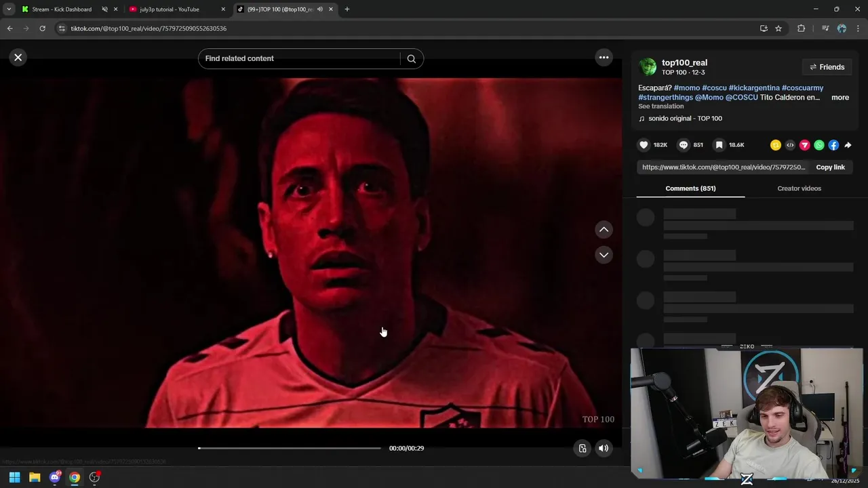Switch to Creator videos tab
868x488 pixels.
tap(799, 188)
